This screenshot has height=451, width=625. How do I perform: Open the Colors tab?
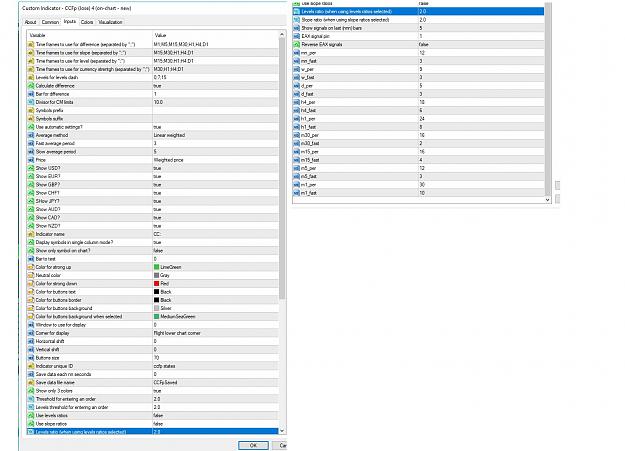coord(87,22)
